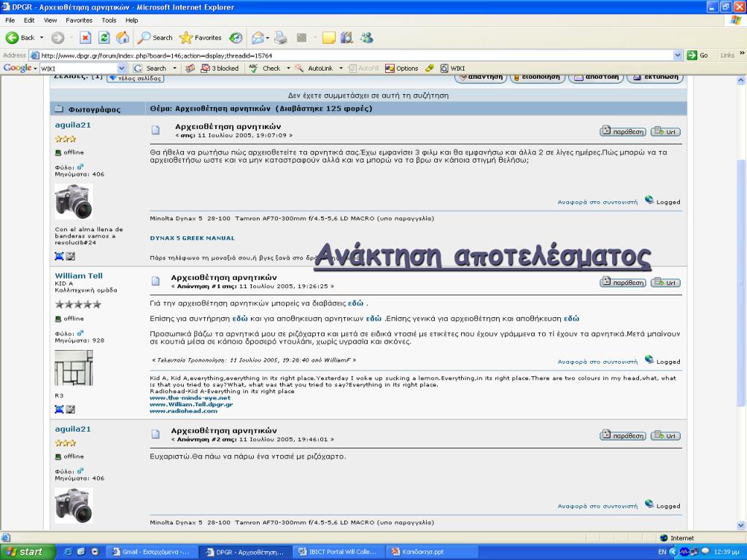Open the Check dropdown arrow

point(288,69)
